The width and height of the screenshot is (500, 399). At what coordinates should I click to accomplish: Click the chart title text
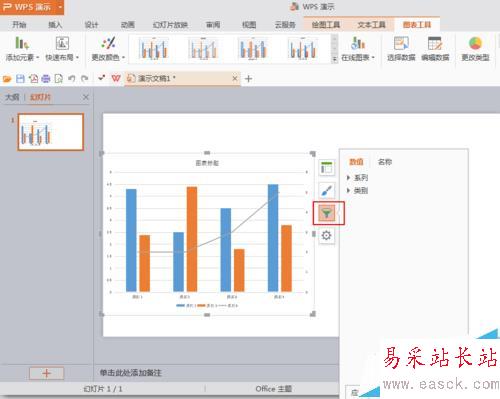207,163
